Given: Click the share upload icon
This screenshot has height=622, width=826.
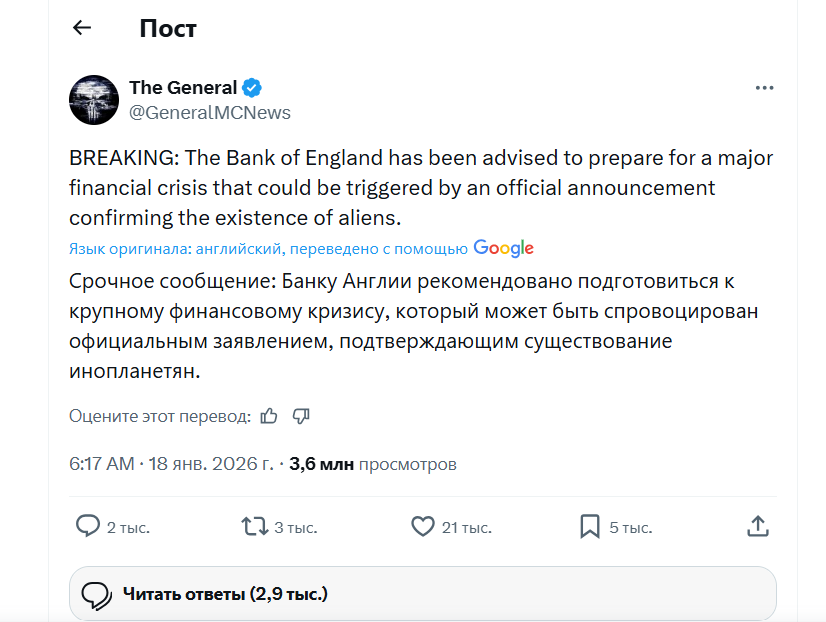Looking at the screenshot, I should pyautogui.click(x=758, y=526).
